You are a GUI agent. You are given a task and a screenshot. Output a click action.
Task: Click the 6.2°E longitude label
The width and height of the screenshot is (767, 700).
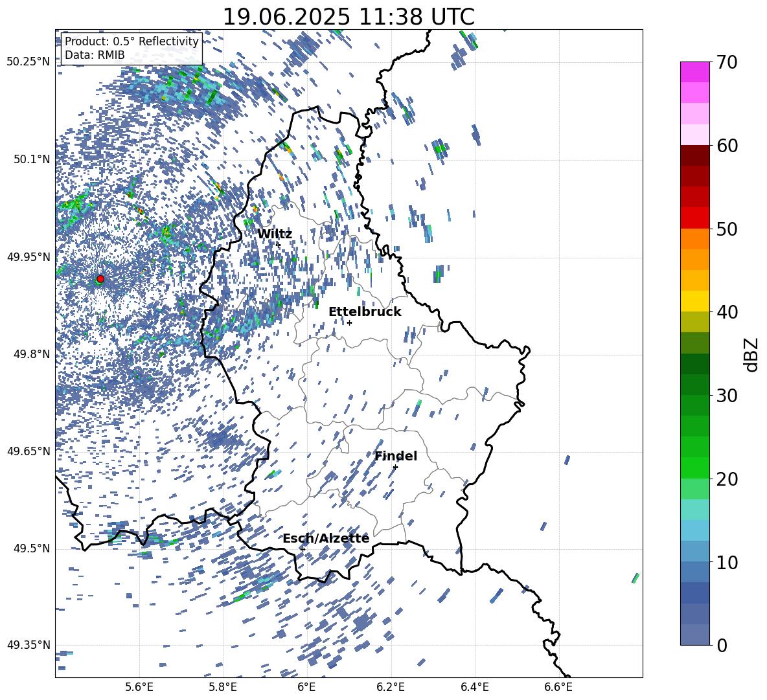[391, 688]
